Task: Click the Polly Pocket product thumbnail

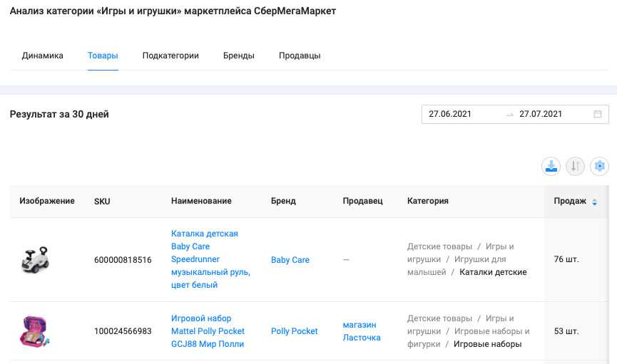Action: 35,331
